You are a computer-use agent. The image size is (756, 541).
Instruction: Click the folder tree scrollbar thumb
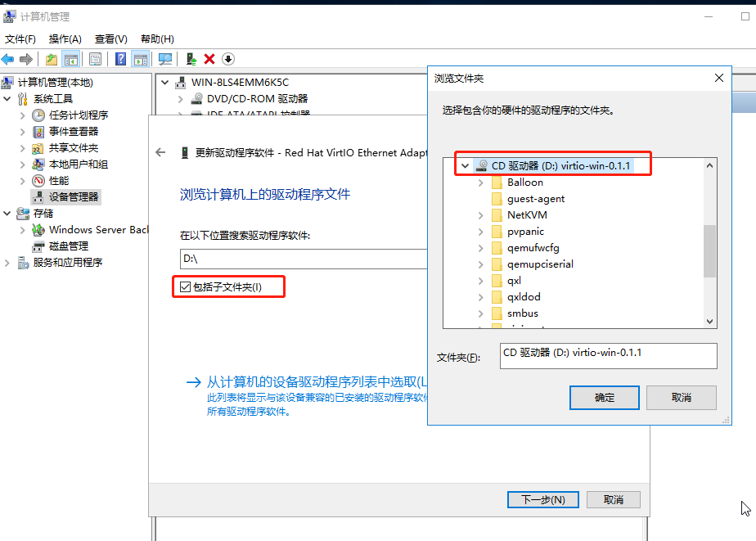[709, 251]
